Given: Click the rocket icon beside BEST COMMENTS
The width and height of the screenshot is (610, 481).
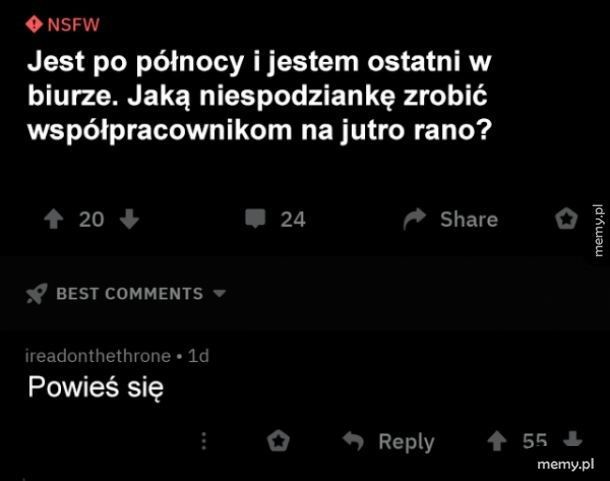Looking at the screenshot, I should pos(37,293).
